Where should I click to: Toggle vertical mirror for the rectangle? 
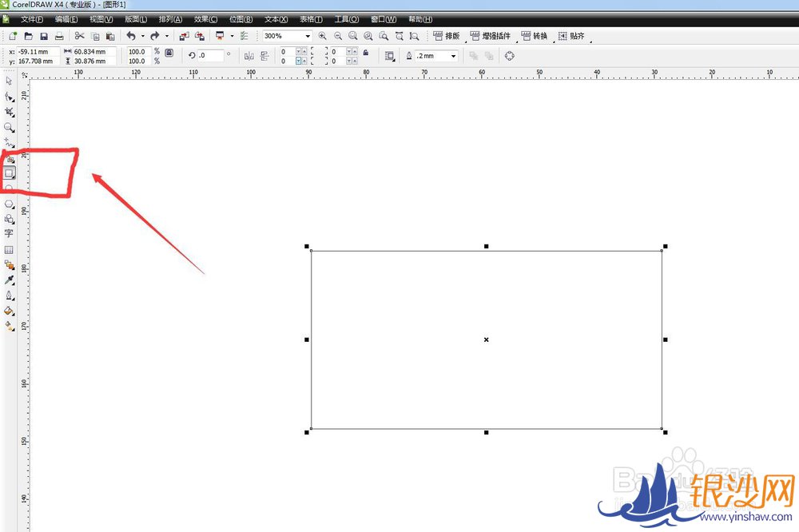264,54
